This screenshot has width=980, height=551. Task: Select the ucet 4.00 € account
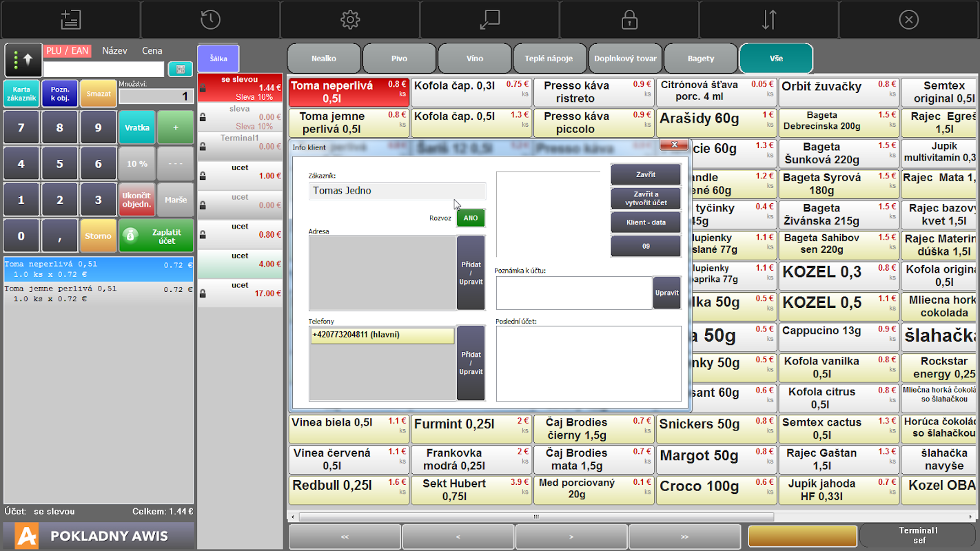click(240, 264)
